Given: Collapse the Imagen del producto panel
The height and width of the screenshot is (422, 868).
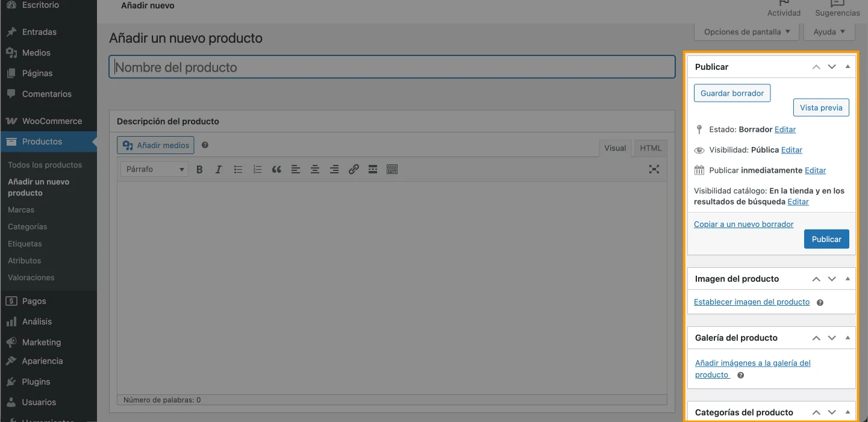Looking at the screenshot, I should pyautogui.click(x=848, y=279).
